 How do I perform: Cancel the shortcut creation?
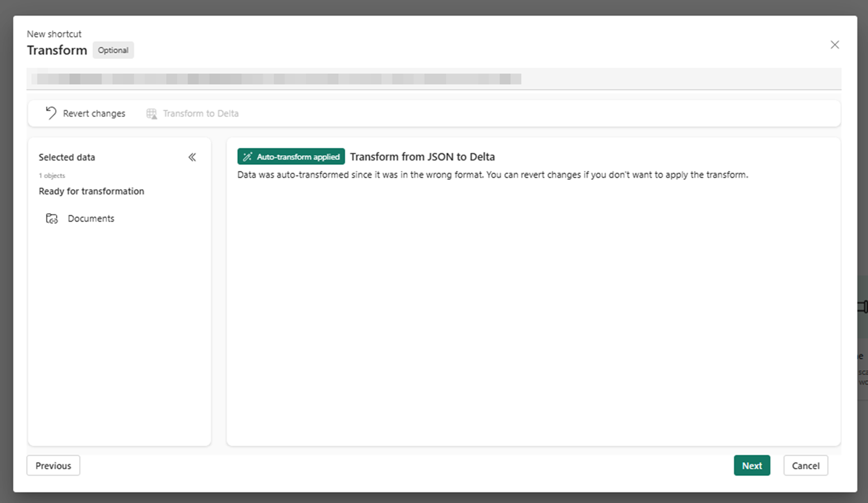pos(805,466)
